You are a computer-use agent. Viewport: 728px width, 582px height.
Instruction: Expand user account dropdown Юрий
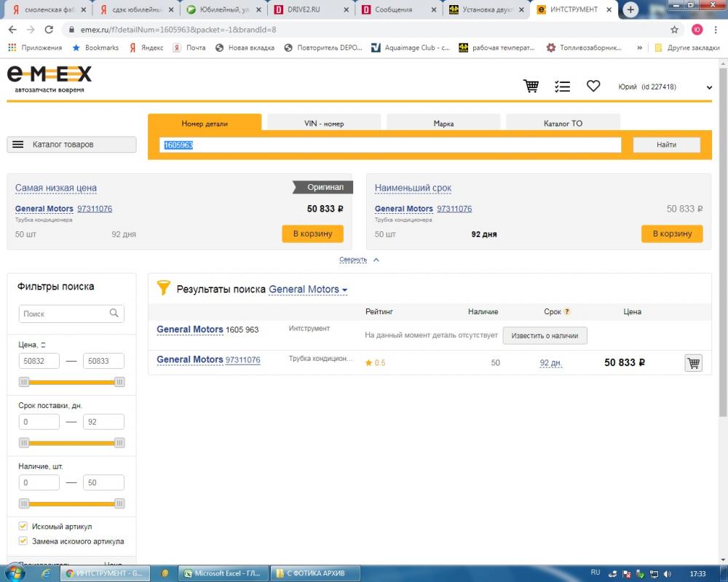click(x=709, y=87)
